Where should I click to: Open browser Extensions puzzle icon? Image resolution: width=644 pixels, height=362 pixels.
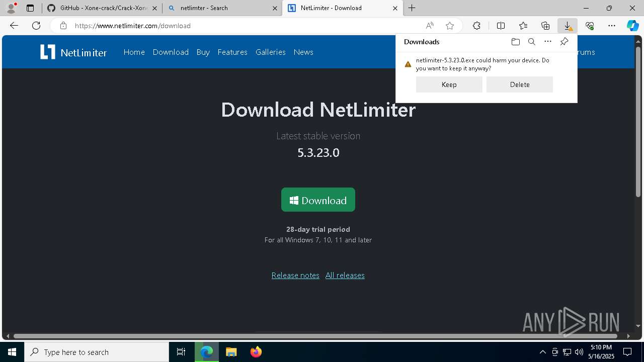click(476, 26)
